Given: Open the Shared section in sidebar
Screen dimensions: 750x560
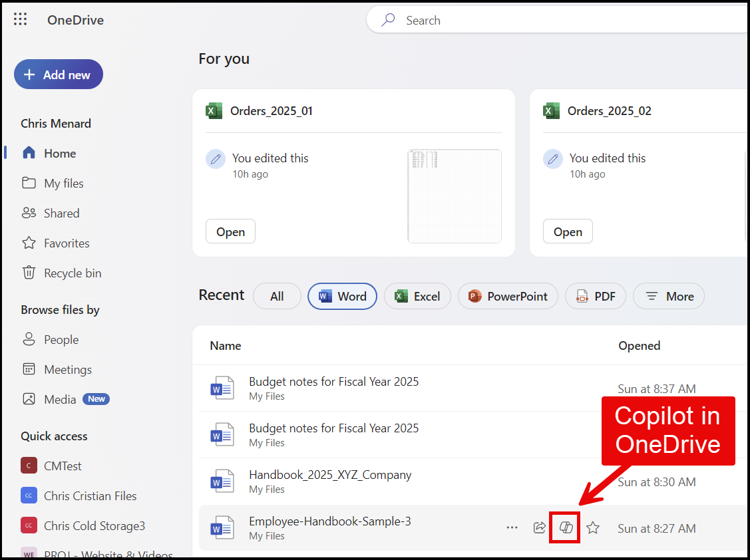Looking at the screenshot, I should point(59,213).
